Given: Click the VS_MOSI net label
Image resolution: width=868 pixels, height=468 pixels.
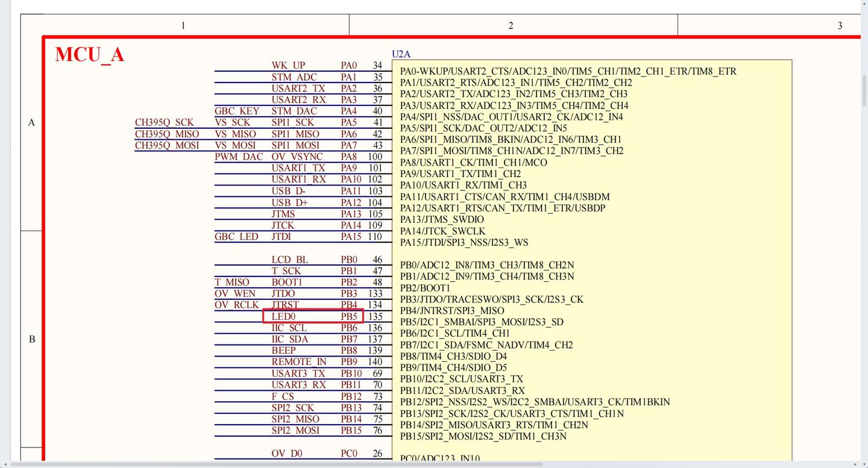Looking at the screenshot, I should (x=235, y=145).
